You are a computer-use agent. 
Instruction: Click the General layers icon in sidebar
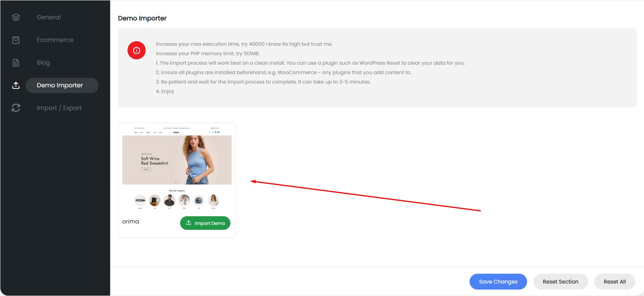(x=16, y=17)
